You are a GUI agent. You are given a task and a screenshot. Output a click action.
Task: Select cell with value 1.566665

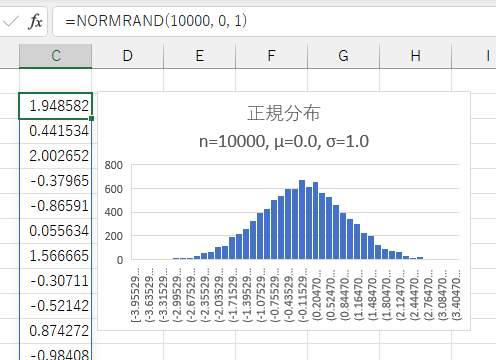56,256
